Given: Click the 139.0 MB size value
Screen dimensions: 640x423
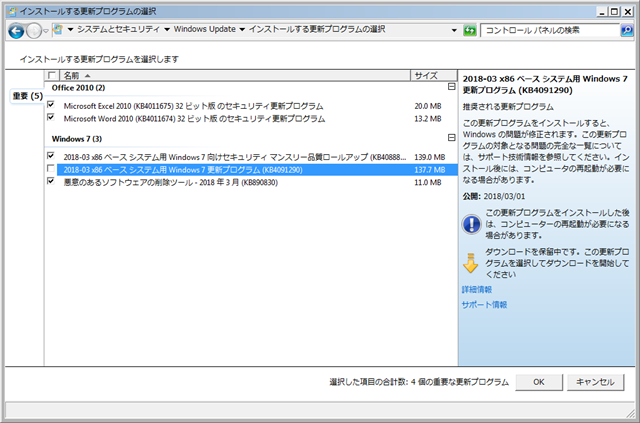Looking at the screenshot, I should point(430,157).
